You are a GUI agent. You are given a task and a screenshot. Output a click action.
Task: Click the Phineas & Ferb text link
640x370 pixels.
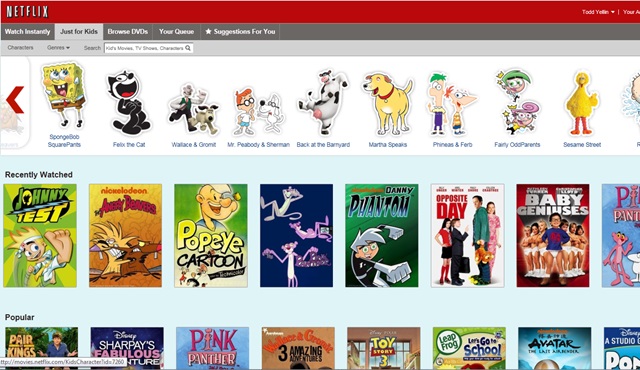tap(452, 144)
